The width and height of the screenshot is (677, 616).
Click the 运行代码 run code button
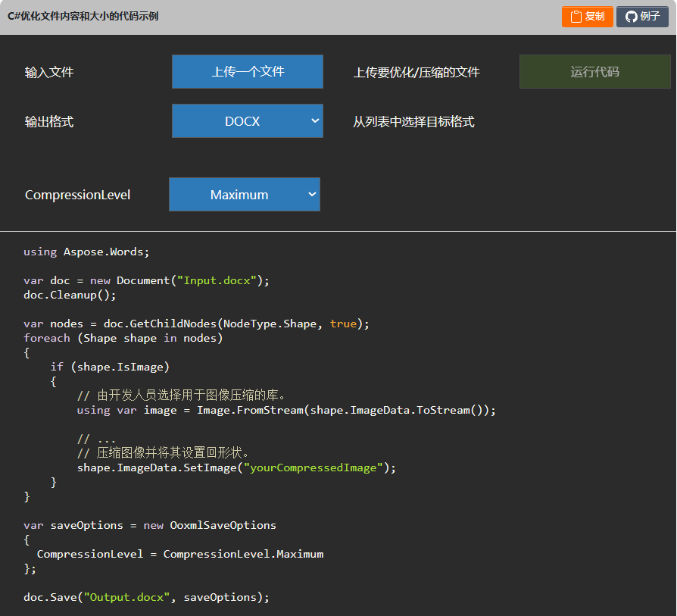(x=594, y=72)
